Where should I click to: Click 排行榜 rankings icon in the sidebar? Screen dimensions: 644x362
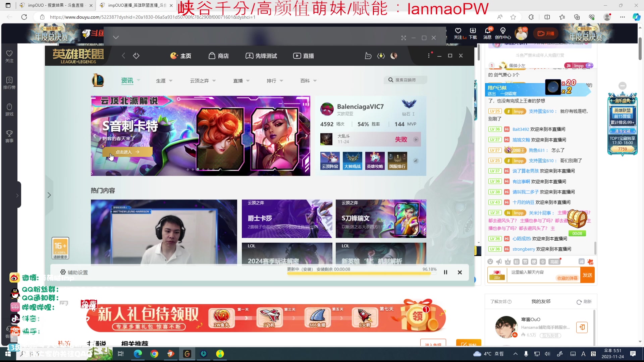[9, 81]
